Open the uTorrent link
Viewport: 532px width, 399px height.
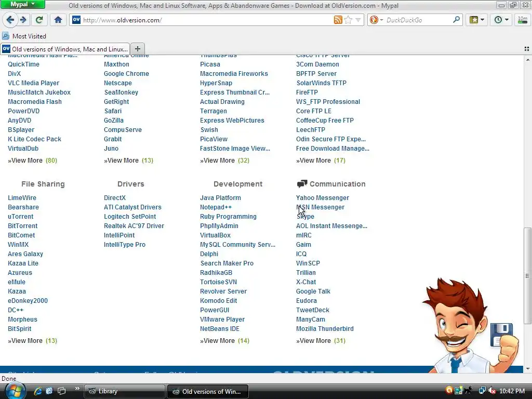[x=21, y=216]
